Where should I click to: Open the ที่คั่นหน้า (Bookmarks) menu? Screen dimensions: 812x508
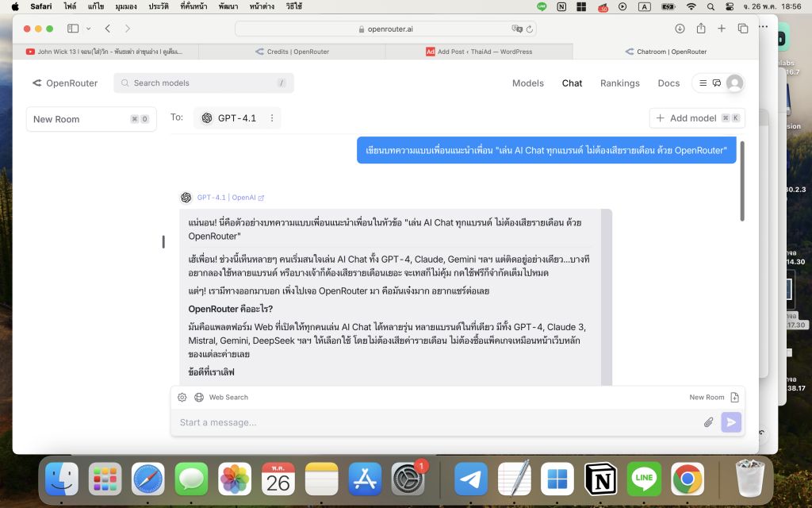tap(193, 6)
